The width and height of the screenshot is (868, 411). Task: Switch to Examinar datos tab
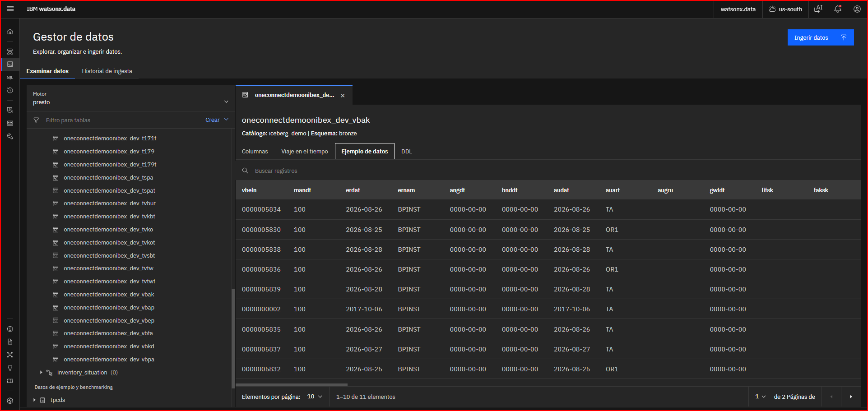[47, 71]
